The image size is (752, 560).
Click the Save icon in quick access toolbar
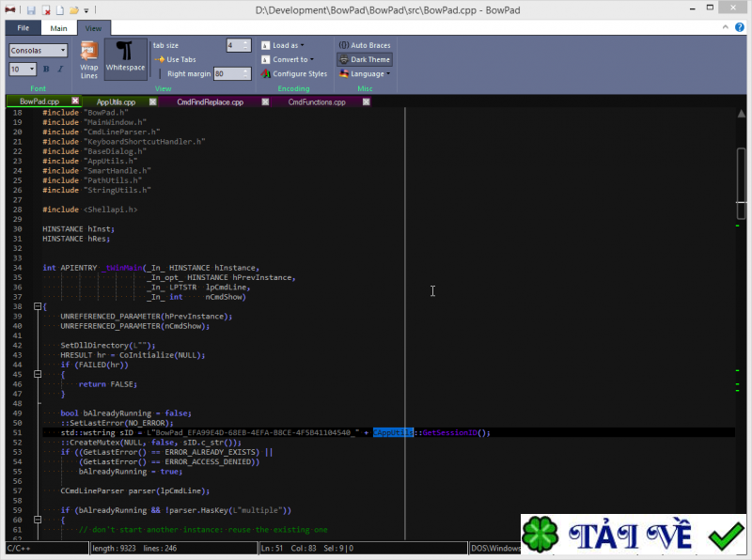[31, 10]
